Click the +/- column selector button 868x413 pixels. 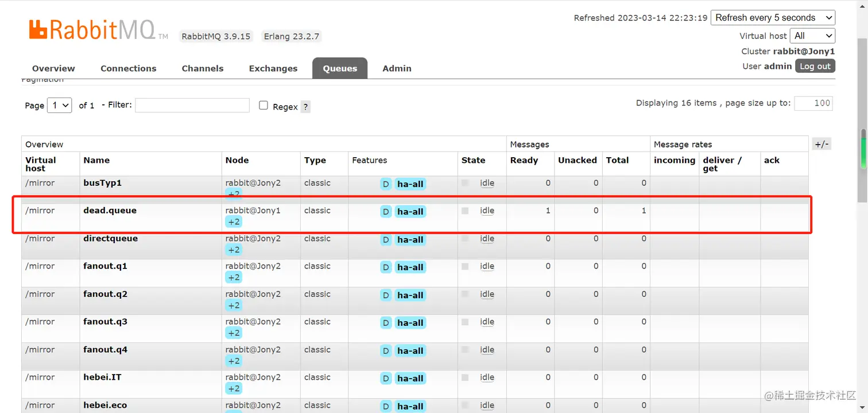[x=821, y=144]
